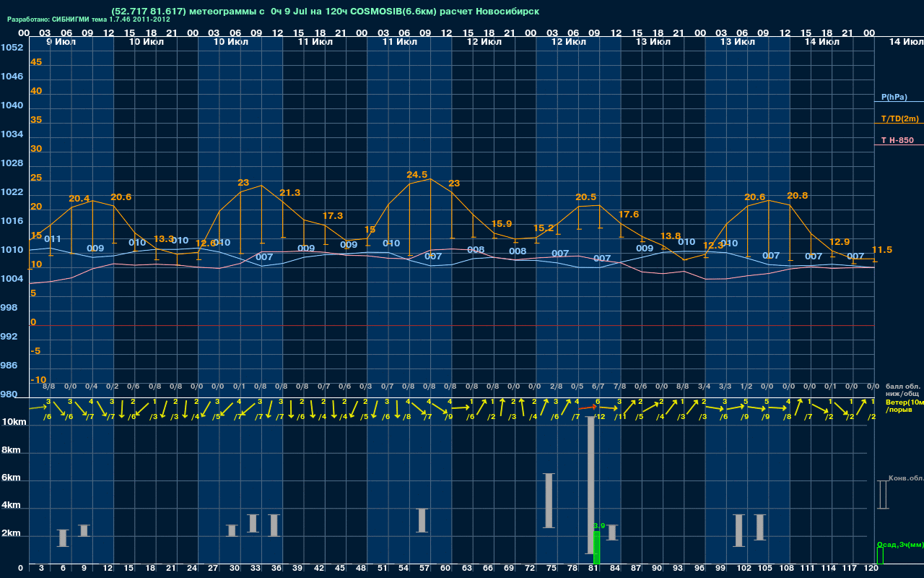
Task: Click the 15.2 temperature value
Action: click(544, 228)
